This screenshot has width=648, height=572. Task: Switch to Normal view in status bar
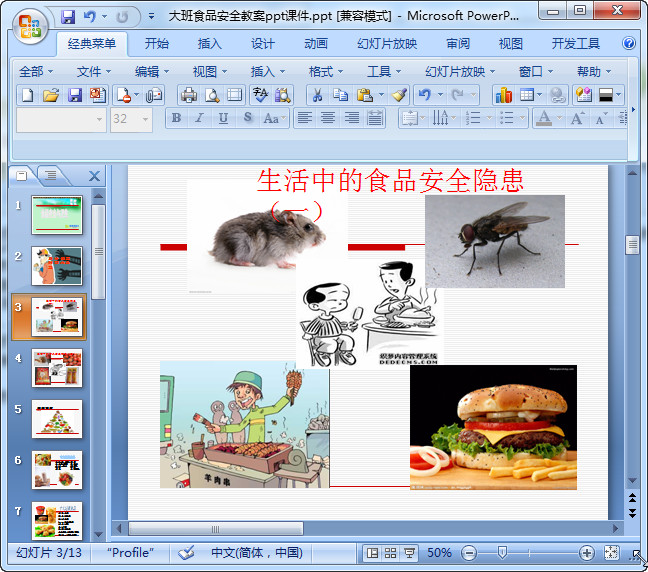point(372,553)
